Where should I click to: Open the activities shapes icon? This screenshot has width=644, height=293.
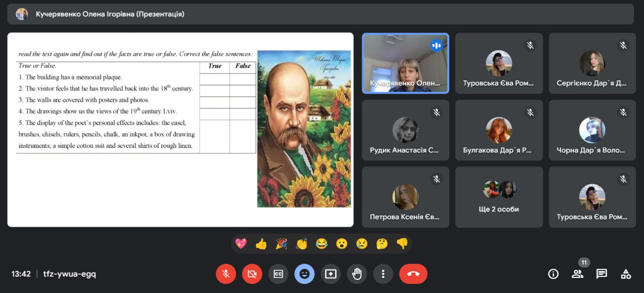pos(626,274)
